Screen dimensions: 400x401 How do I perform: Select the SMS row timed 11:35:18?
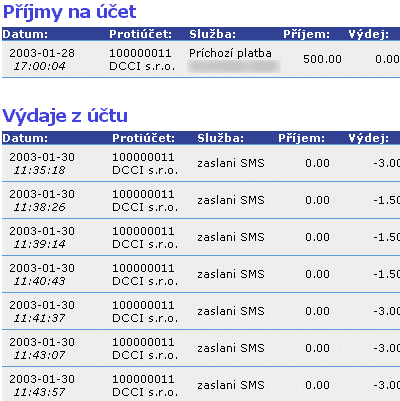point(201,163)
